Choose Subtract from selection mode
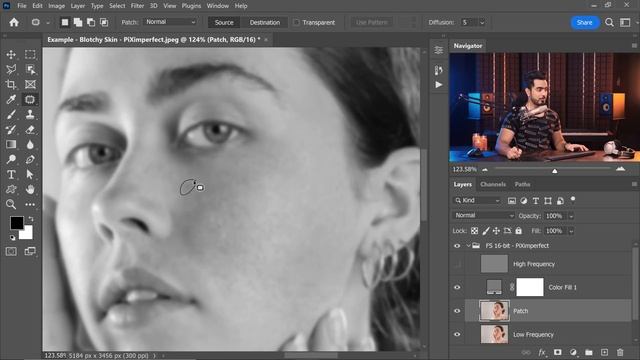The height and width of the screenshot is (360, 640). [91, 22]
